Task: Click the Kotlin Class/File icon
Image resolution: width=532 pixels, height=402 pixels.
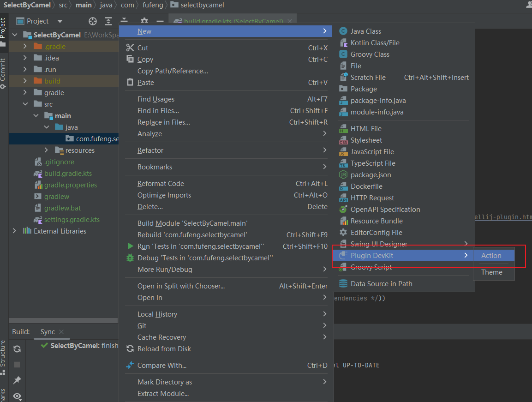Action: click(343, 43)
